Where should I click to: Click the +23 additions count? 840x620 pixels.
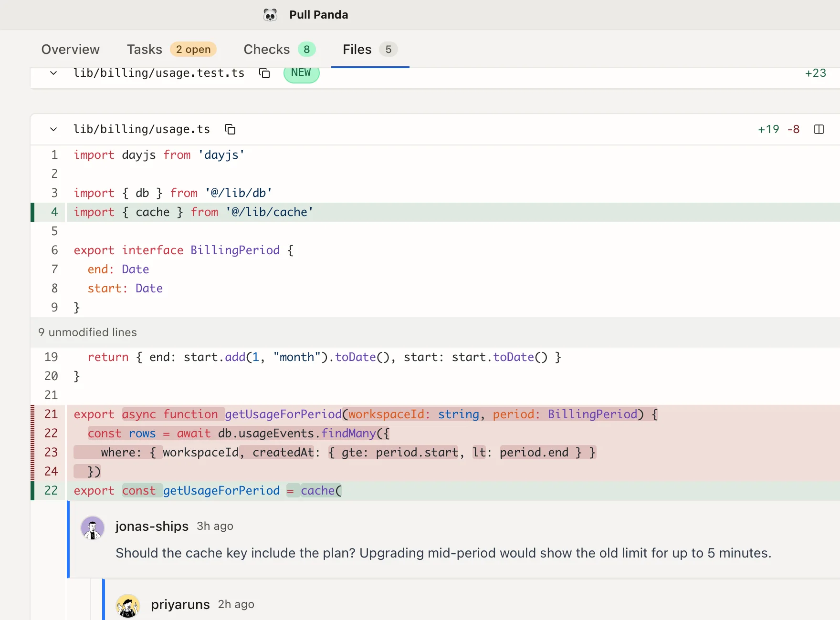pyautogui.click(x=816, y=73)
